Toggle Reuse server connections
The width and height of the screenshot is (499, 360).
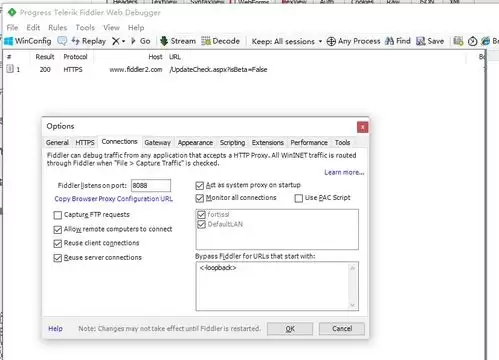[57, 258]
